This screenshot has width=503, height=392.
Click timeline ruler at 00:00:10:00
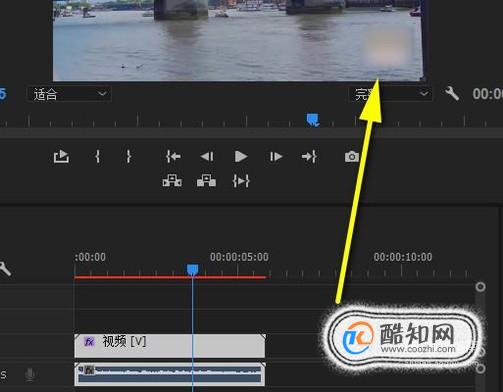click(403, 257)
